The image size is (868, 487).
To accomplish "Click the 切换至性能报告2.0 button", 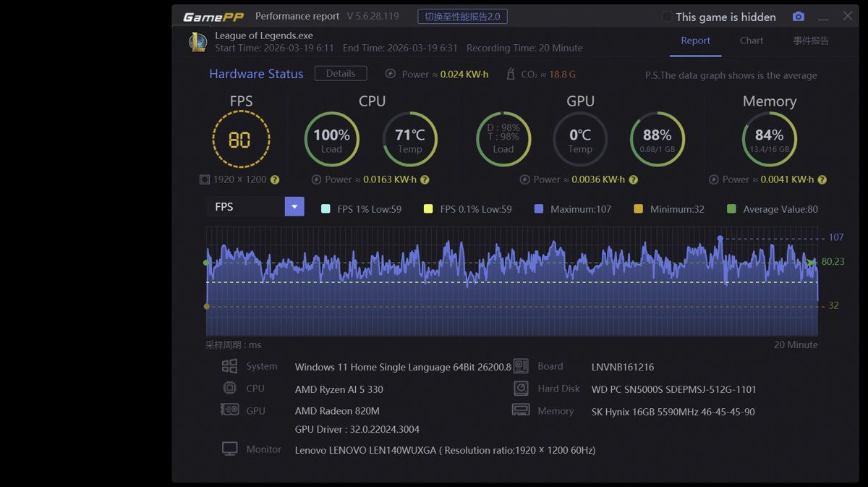I will click(462, 17).
